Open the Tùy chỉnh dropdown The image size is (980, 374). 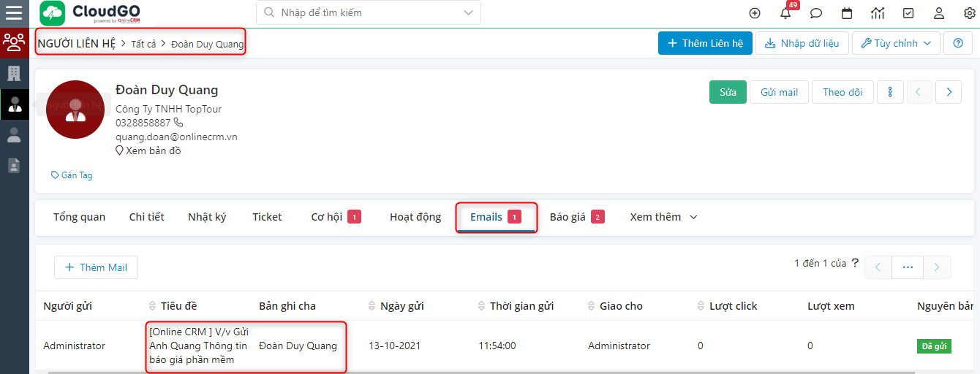click(896, 43)
